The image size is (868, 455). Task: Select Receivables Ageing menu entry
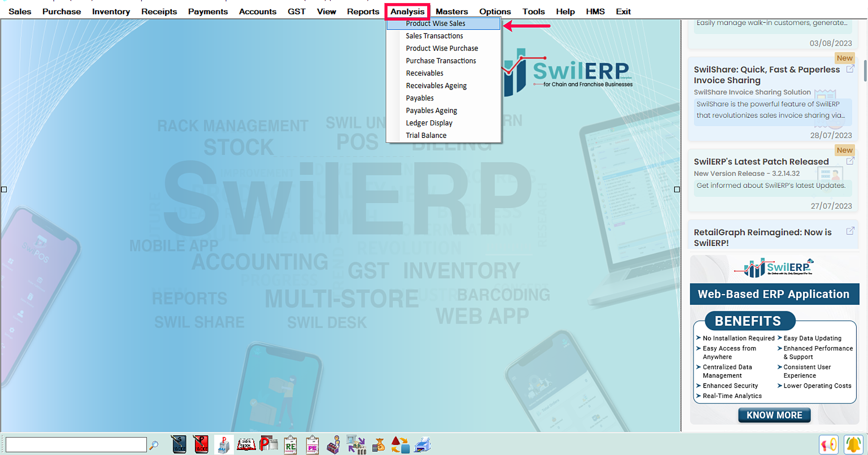pos(443,85)
